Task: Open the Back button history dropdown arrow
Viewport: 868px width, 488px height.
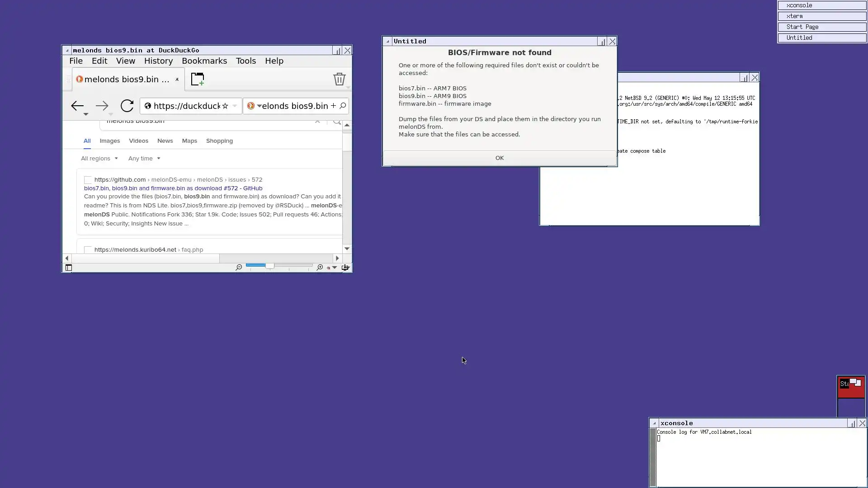Action: pos(85,114)
